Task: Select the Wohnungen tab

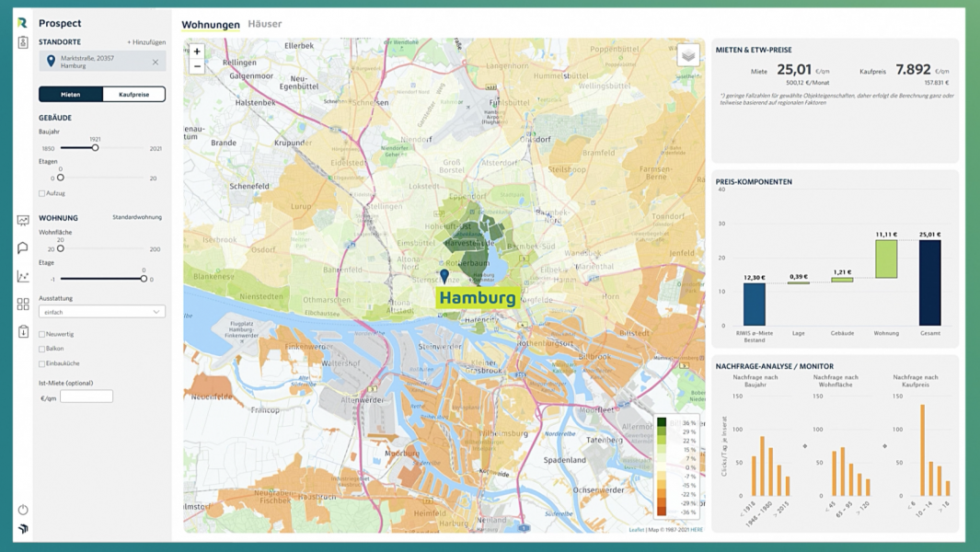Action: [x=211, y=25]
